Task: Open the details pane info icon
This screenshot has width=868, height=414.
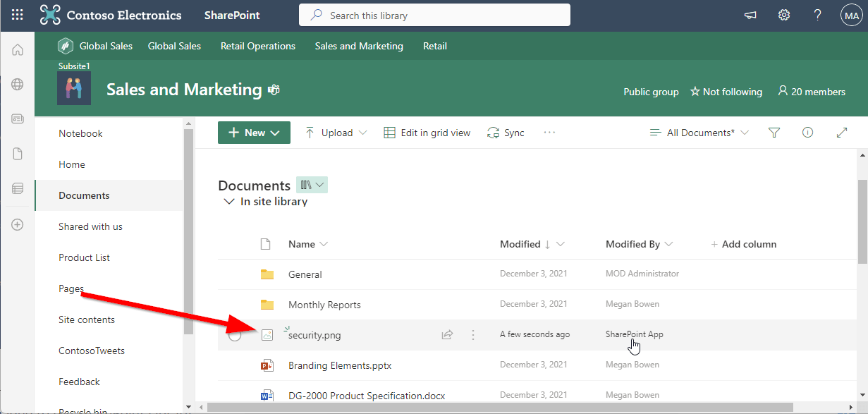Action: [808, 133]
